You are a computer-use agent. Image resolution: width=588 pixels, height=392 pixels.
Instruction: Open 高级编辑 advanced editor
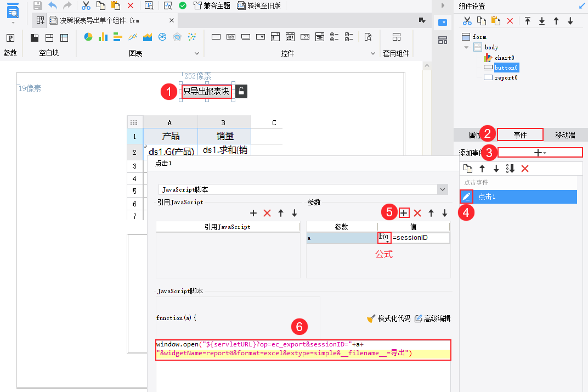coord(432,319)
